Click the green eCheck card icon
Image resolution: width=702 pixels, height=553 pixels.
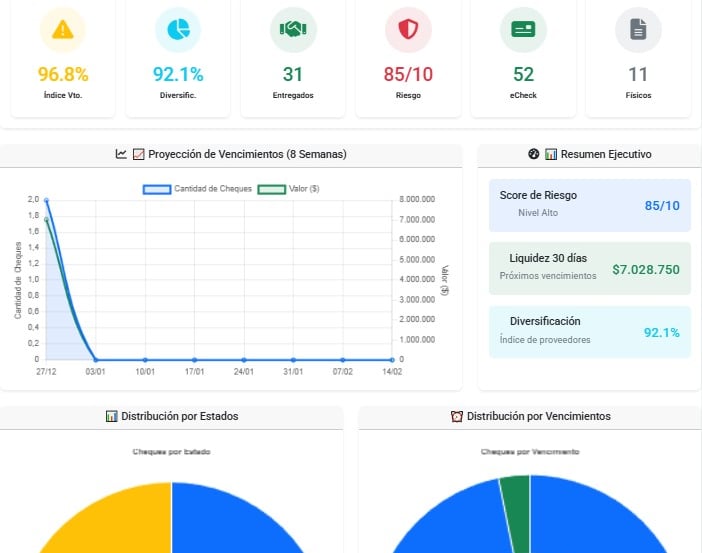(523, 30)
